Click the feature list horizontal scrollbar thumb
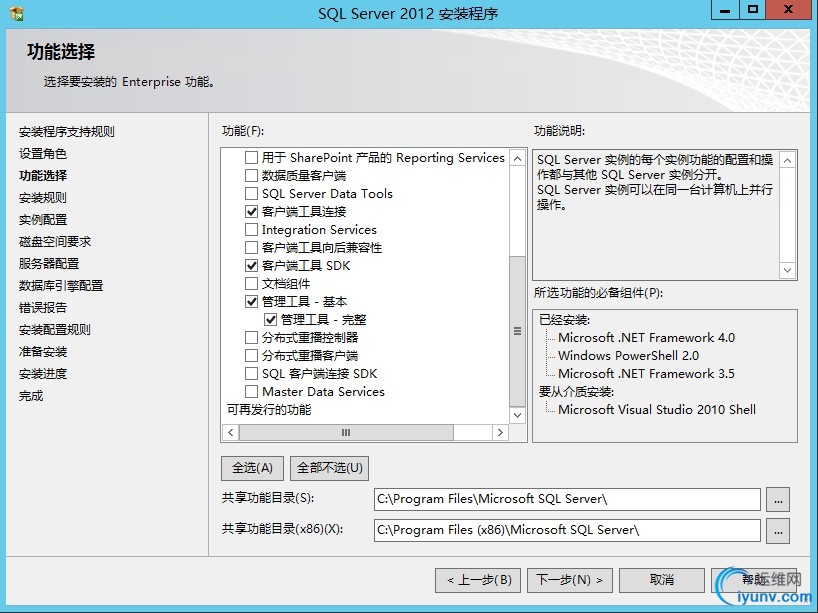Screen dimensions: 818x613 [x=346, y=432]
